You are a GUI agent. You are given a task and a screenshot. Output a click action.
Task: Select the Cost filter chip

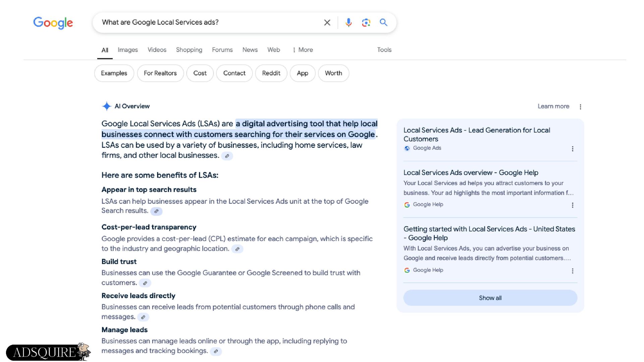(x=200, y=73)
